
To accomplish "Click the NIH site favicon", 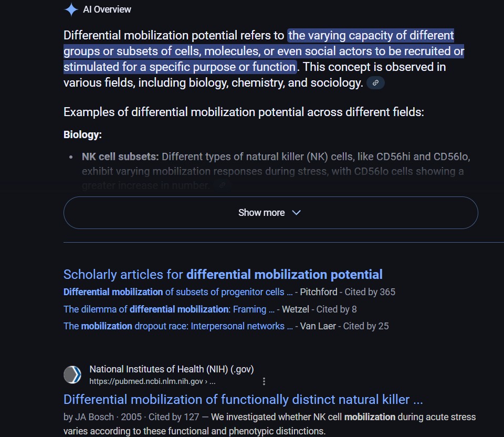I will click(72, 374).
